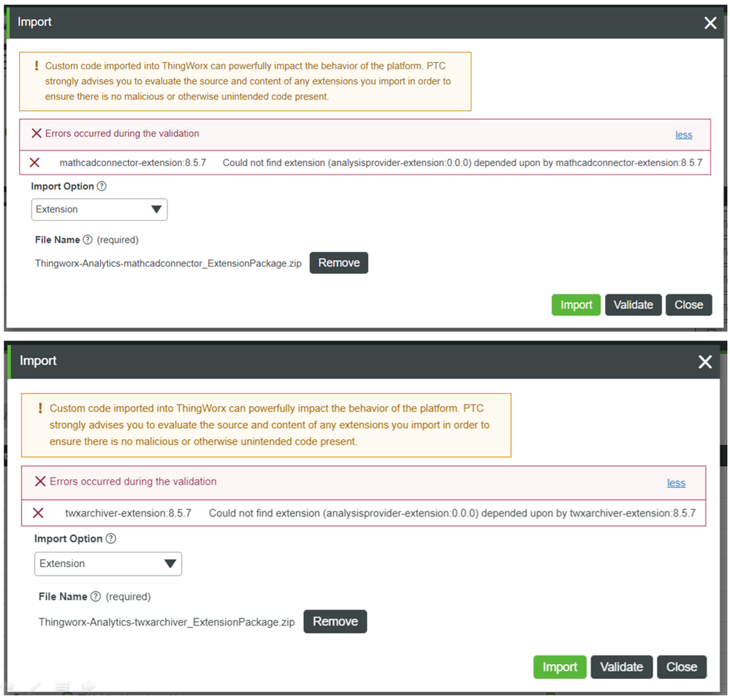Click the exclamation warning icon in twxarchiver dialog
The height and width of the screenshot is (700, 730).
point(40,408)
